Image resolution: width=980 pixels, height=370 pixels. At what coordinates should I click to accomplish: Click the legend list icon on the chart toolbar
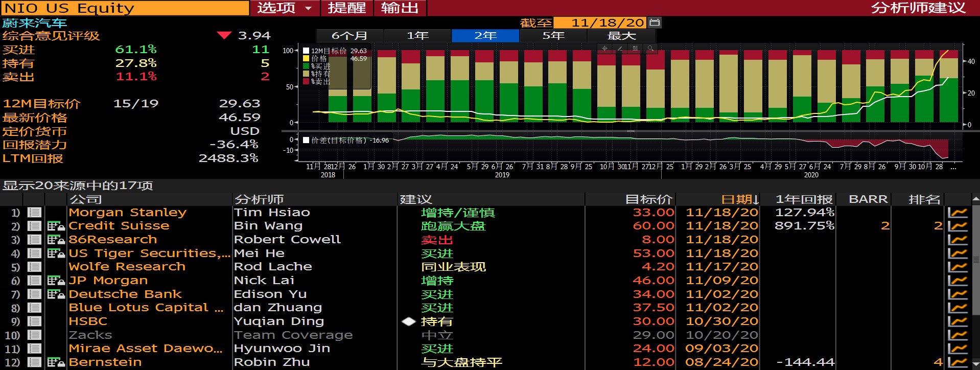[635, 49]
